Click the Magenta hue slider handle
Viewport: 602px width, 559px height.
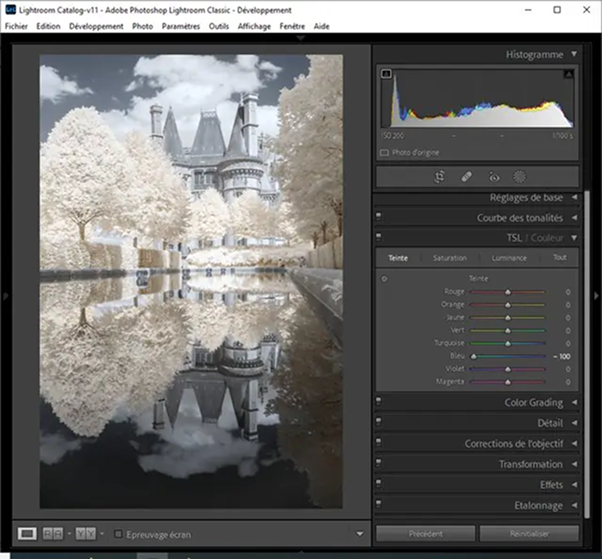coord(508,382)
